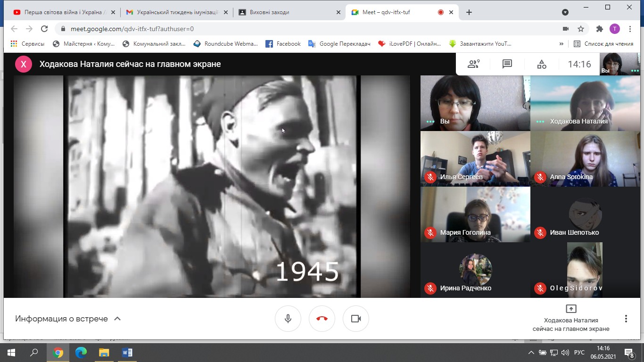Toggle the camera on/off button
Viewport: 644px width, 362px height.
(x=356, y=319)
